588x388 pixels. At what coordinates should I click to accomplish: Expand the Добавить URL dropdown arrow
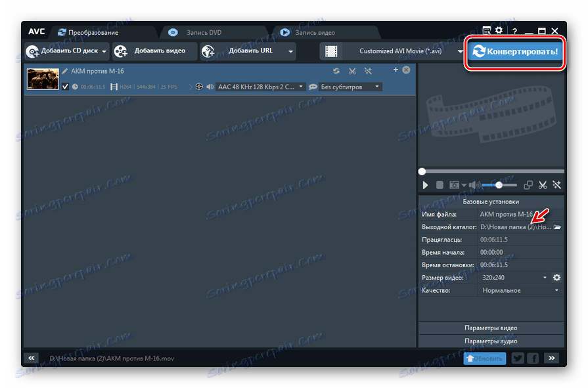(290, 51)
